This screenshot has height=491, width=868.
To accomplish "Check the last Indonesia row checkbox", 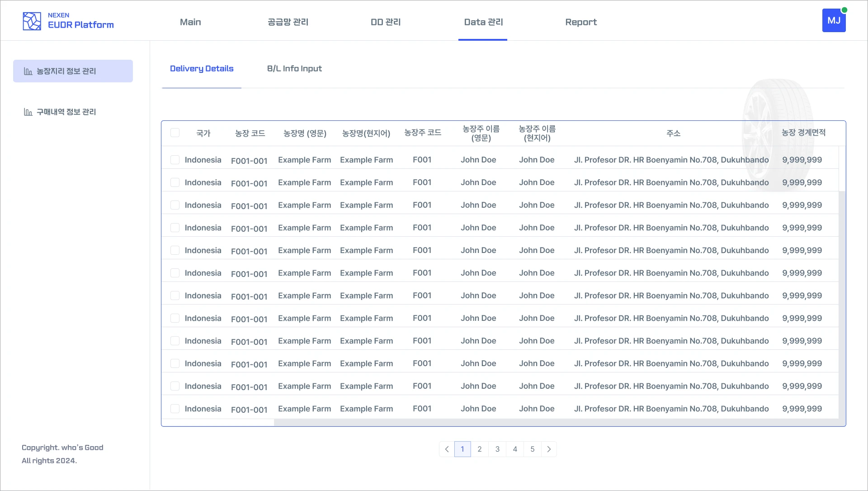I will pos(175,409).
